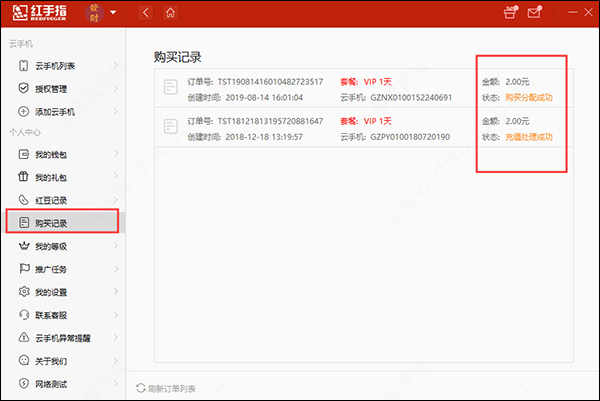Click VIP 1天 package in the 2018 order
Screen dimensions: 600x401
(x=377, y=121)
